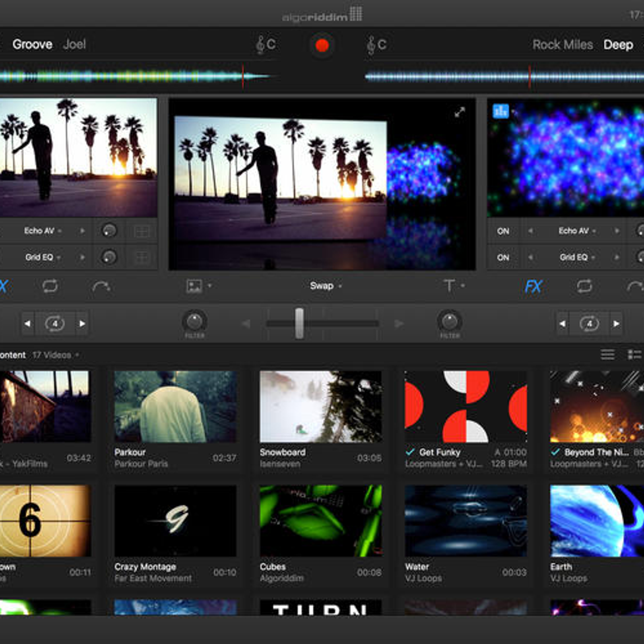This screenshot has width=644, height=644.
Task: Click previous-effect arrow beside right Echo AV
Action: point(530,231)
